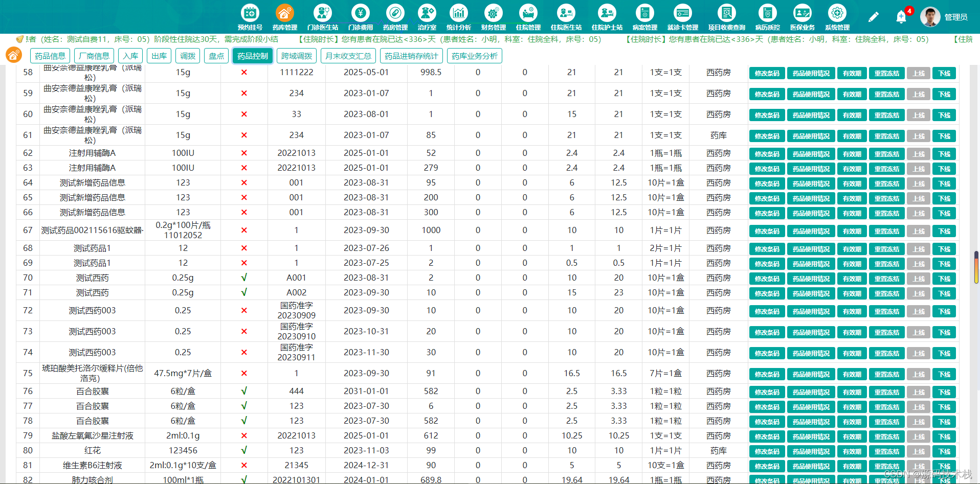The width and height of the screenshot is (980, 484).
Task: Switch to the 月末收支汇总 tab
Action: (x=348, y=56)
